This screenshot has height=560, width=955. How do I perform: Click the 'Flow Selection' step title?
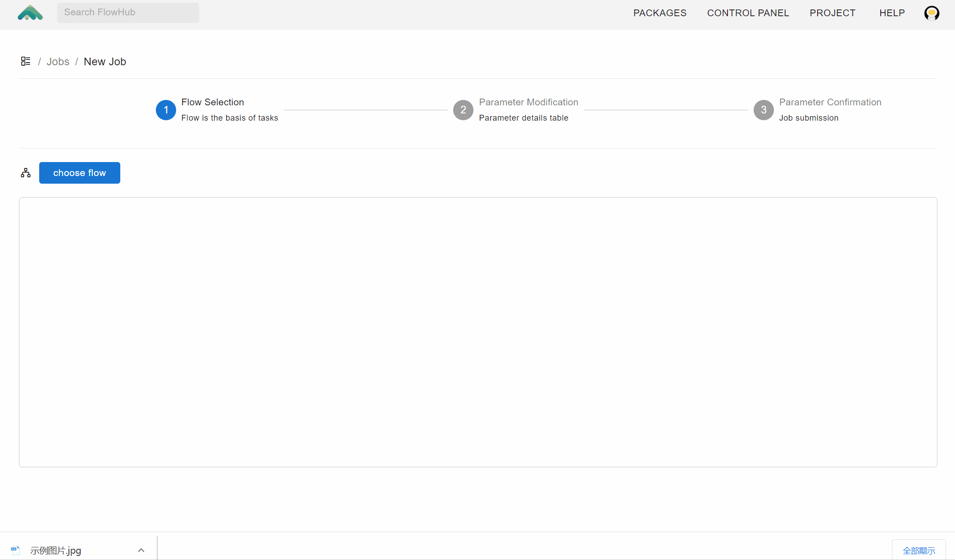(213, 102)
